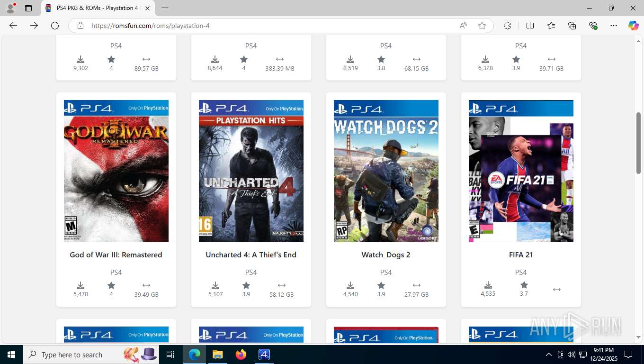The image size is (644, 364).
Task: Click the 9,302 downloads download icon
Action: [80, 59]
